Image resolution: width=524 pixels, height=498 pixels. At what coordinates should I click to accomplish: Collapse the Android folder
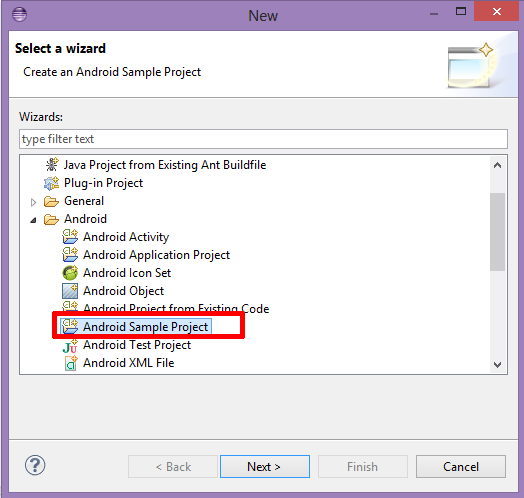click(x=33, y=220)
